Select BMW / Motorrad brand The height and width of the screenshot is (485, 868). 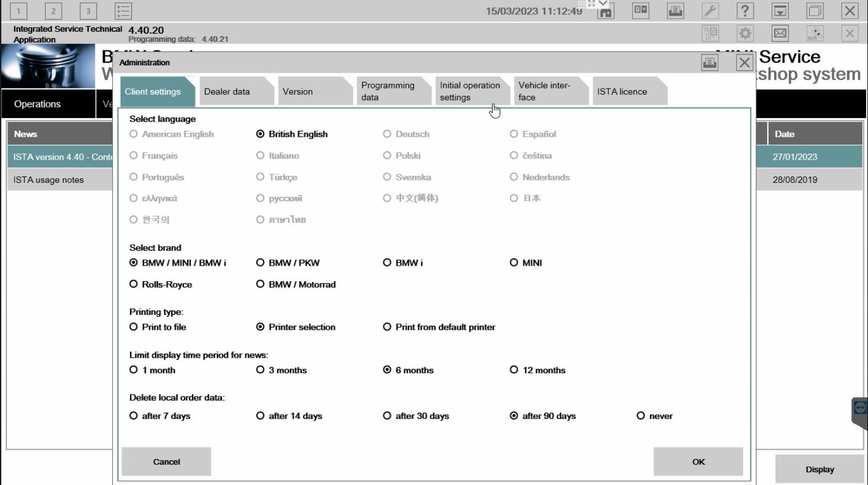pyautogui.click(x=296, y=285)
